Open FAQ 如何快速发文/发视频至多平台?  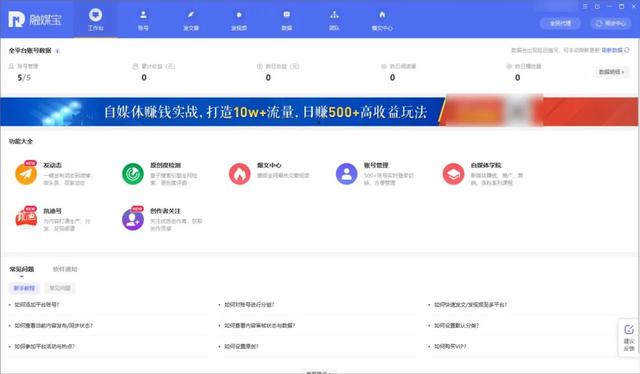pos(470,305)
